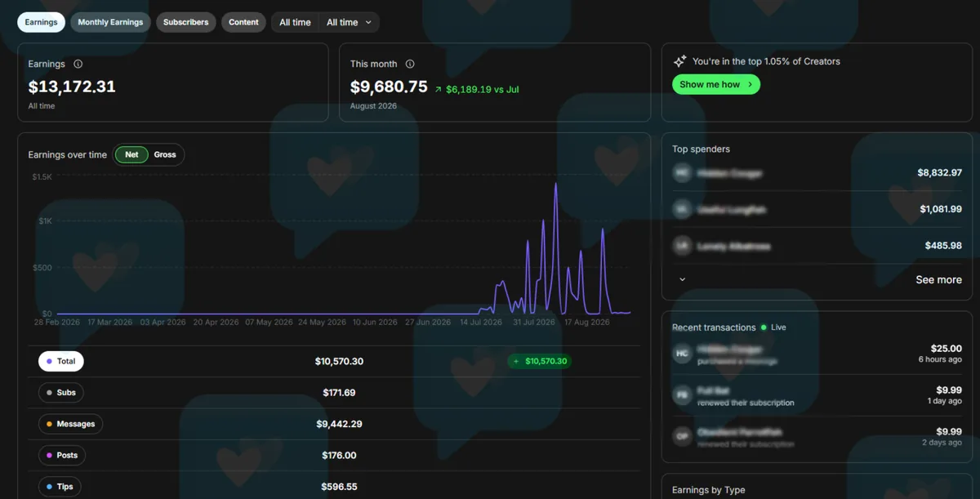Open the All time range dropdown
980x499 pixels.
coord(349,22)
